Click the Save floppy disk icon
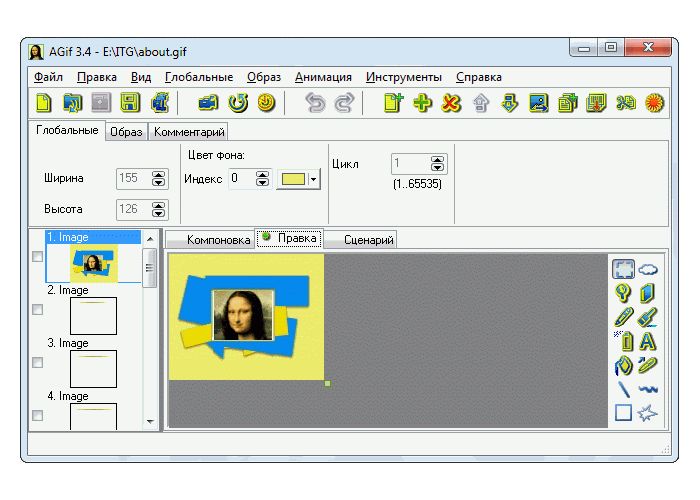700x500 pixels. (x=130, y=103)
